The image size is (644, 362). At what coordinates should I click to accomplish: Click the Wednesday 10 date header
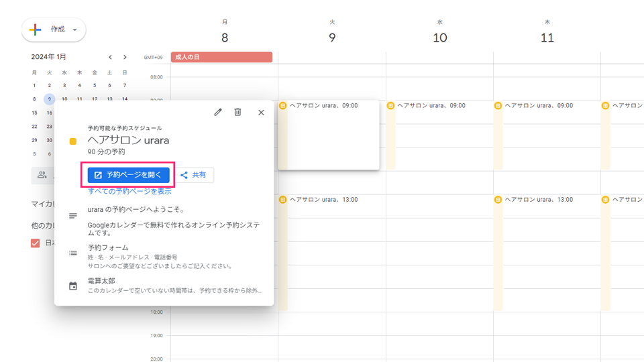coord(440,38)
